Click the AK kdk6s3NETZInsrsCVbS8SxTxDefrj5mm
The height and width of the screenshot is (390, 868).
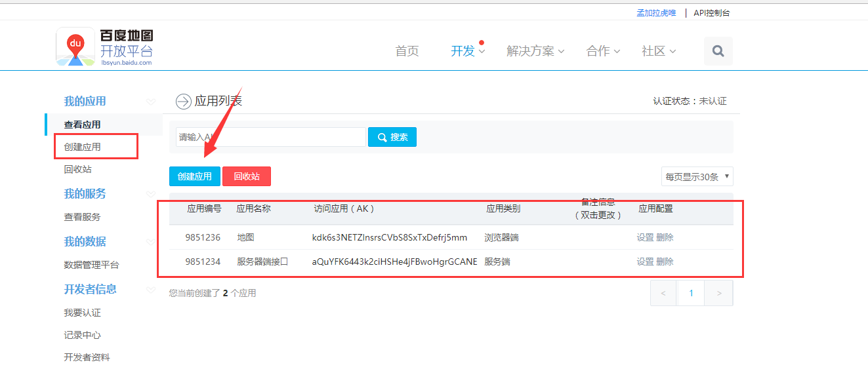click(x=390, y=237)
